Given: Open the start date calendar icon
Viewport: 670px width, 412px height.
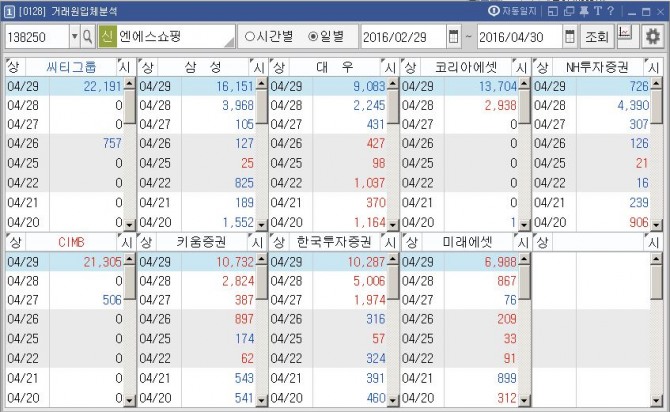Looking at the screenshot, I should click(x=453, y=37).
